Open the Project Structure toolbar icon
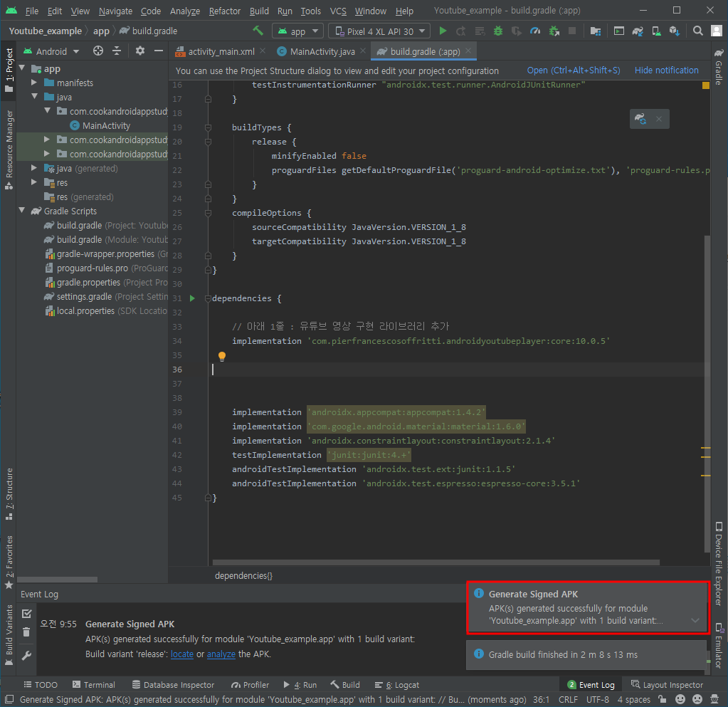Image resolution: width=728 pixels, height=707 pixels. coord(595,31)
